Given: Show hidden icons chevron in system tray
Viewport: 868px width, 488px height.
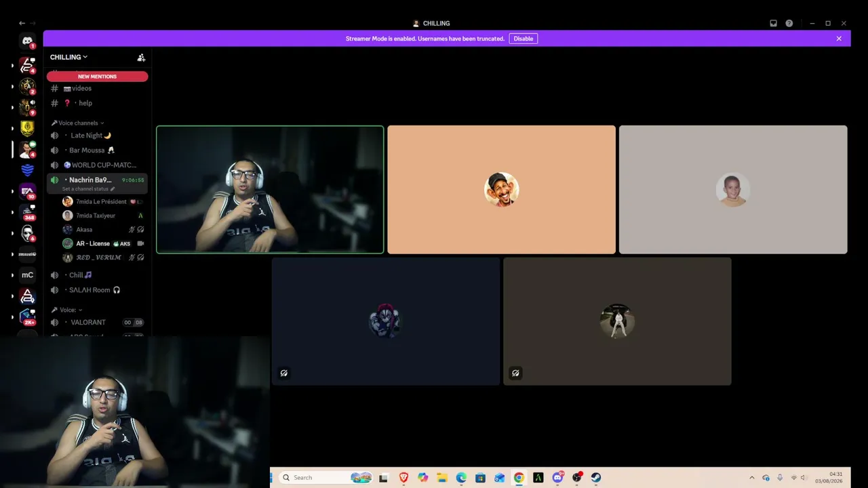Looking at the screenshot, I should click(751, 477).
